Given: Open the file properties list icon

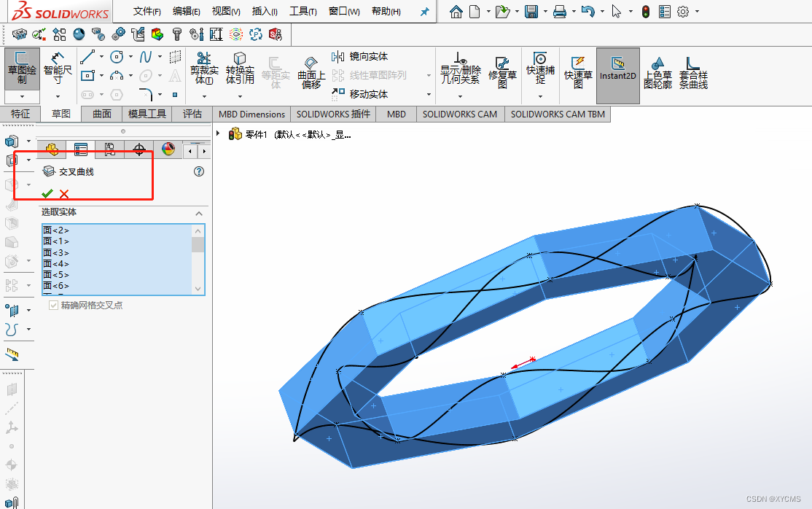Looking at the screenshot, I should 665,12.
